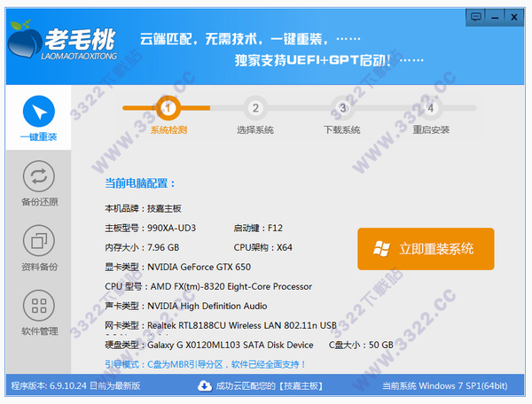
Task: Click the 启动键：F12 text
Action: pyautogui.click(x=258, y=228)
